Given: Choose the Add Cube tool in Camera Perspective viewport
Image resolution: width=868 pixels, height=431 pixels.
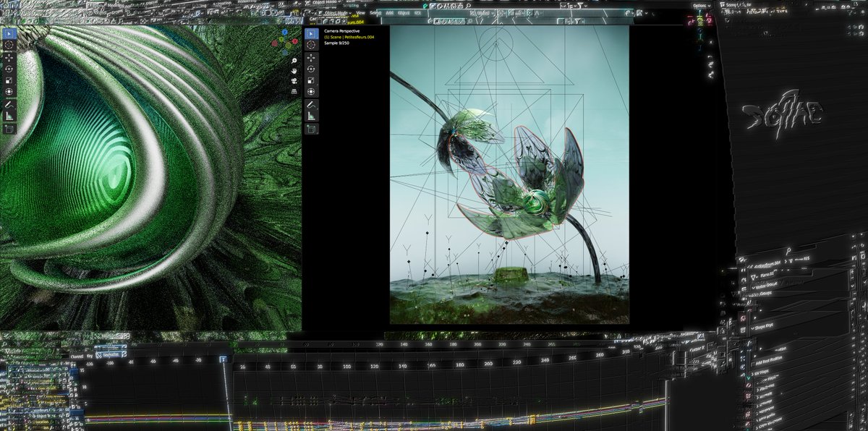Looking at the screenshot, I should [x=312, y=129].
